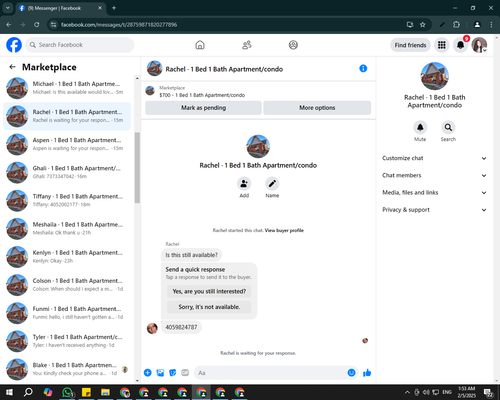Open Michael's apartment conversation

pyautogui.click(x=67, y=88)
